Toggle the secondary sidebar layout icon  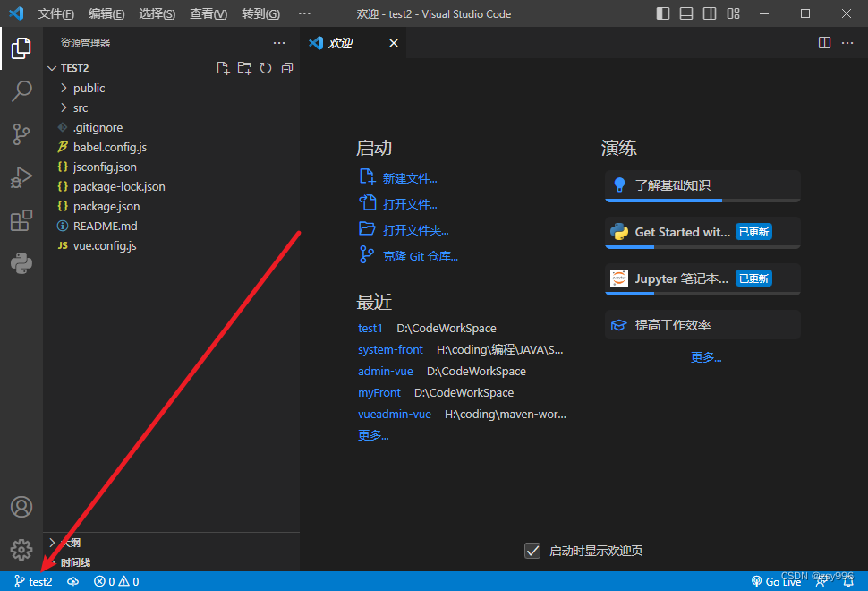709,13
